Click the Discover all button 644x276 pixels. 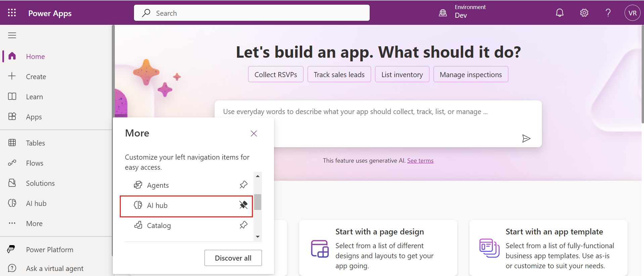pos(233,258)
